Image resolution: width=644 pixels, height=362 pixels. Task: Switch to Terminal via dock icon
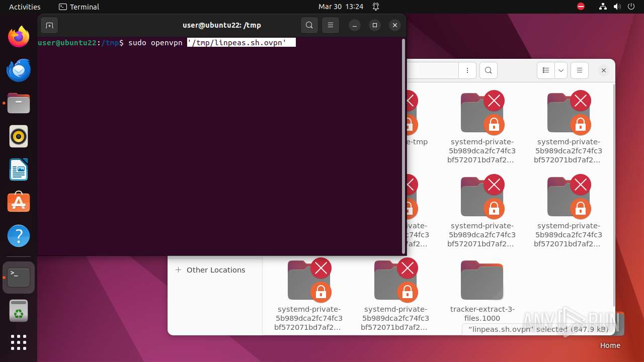point(19,278)
